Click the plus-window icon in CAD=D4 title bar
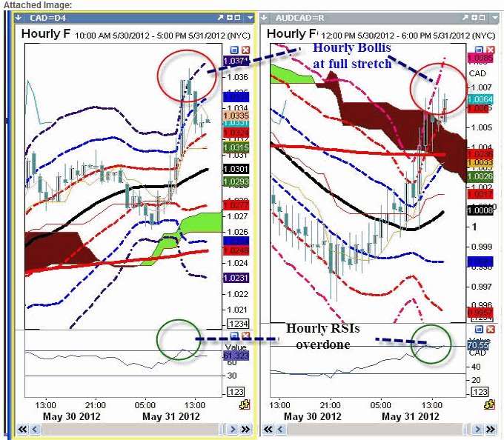This screenshot has height=440, width=504. point(230,18)
